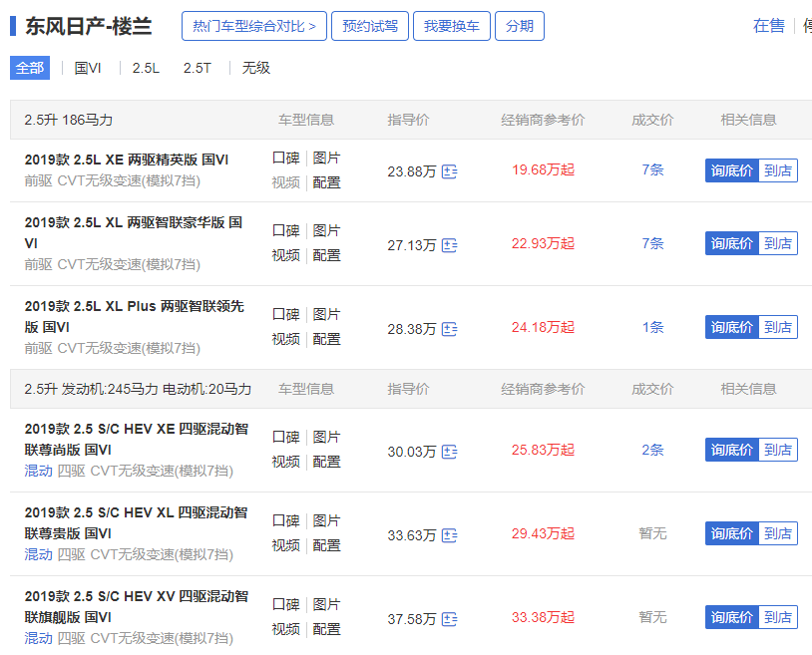This screenshot has height=655, width=812.
Task: Open 2019款 HEV XL 四驱混动智联尊贵版 model
Action: [x=137, y=523]
